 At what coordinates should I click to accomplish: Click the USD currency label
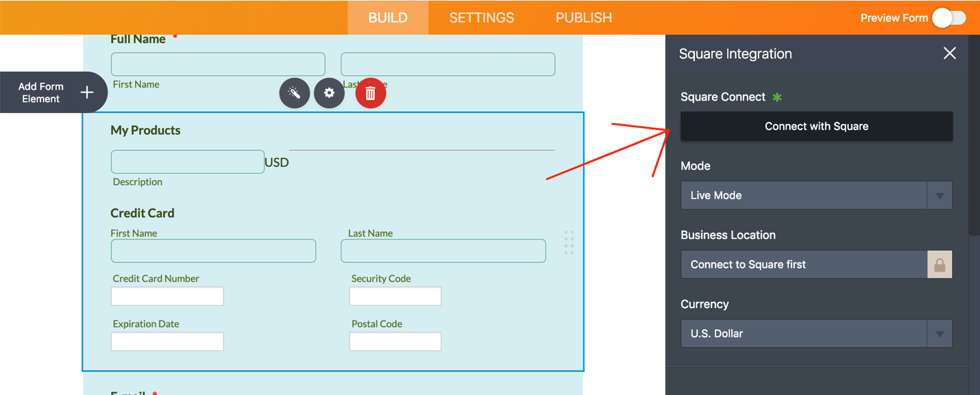277,162
